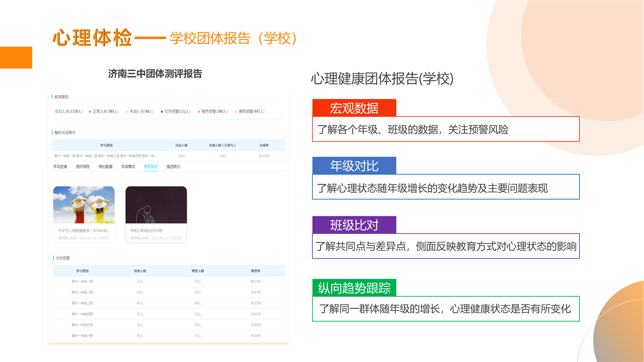Select the 导出数据 tab
644x362 pixels.
105,167
